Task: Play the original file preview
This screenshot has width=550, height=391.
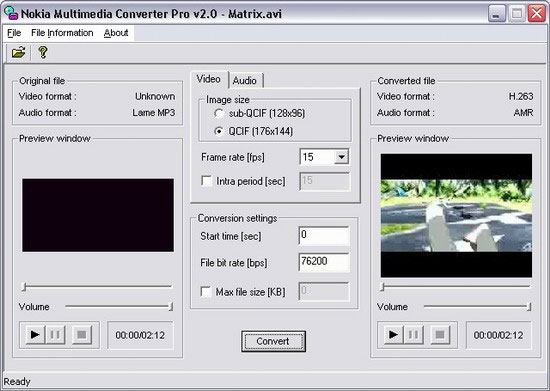Action: (35, 335)
